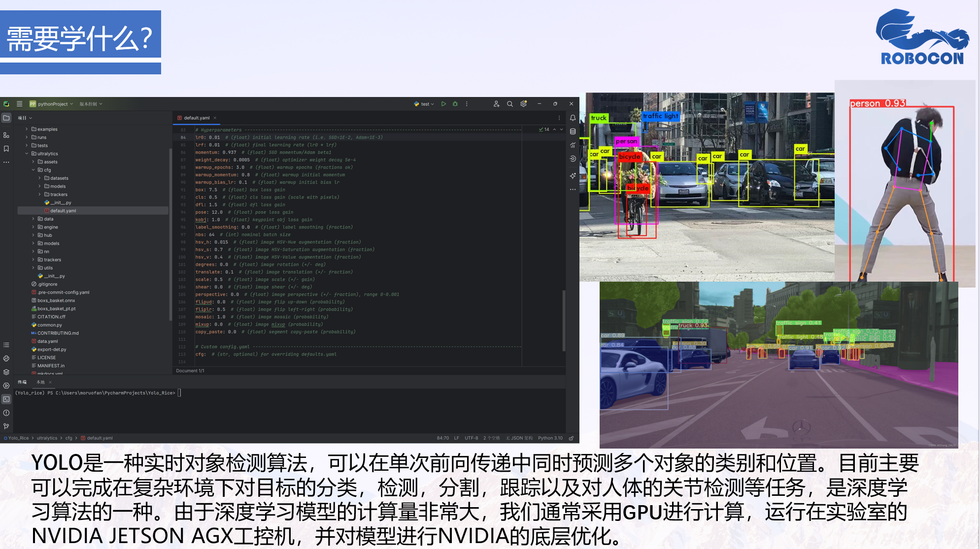Screen dimensions: 980x549
Task: Open the Python Packages layers icon
Action: click(x=6, y=372)
